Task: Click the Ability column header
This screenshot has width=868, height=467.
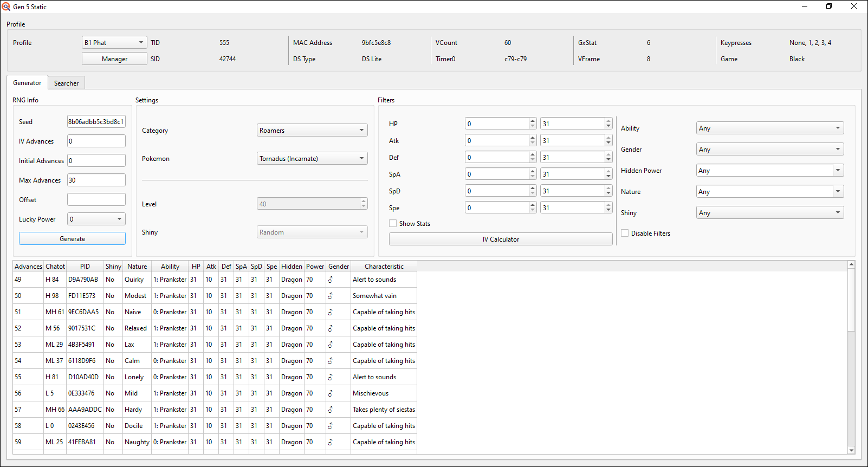Action: coord(170,266)
